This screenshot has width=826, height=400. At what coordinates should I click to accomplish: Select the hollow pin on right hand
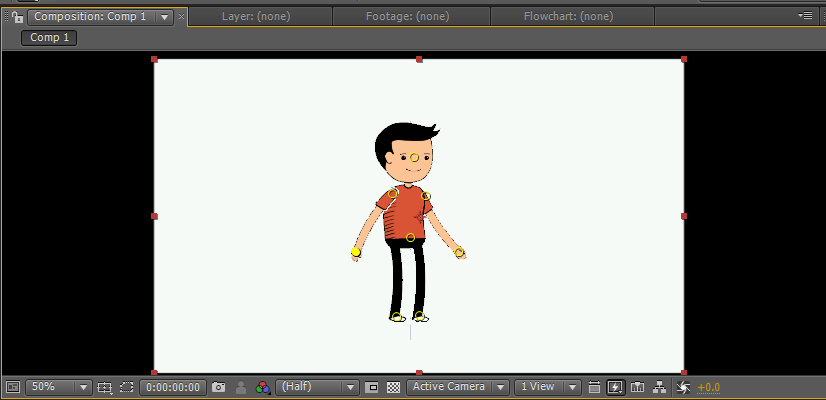pos(459,252)
